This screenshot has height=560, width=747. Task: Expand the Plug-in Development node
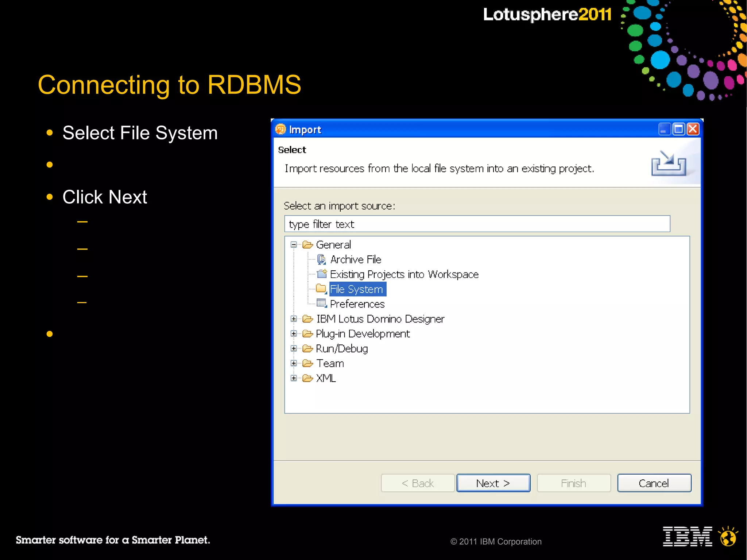click(294, 333)
